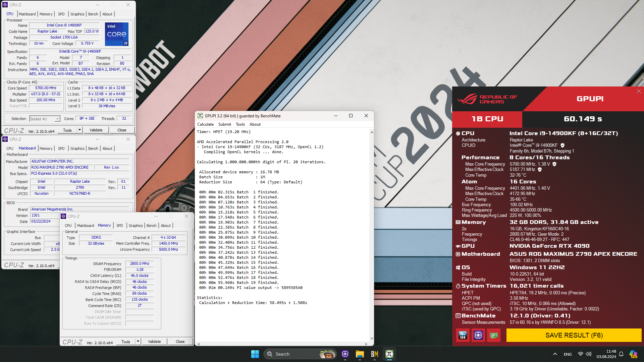The width and height of the screenshot is (644, 362).
Task: Select the CPU tab in the Memory CPU-Z window
Action: [x=68, y=226]
